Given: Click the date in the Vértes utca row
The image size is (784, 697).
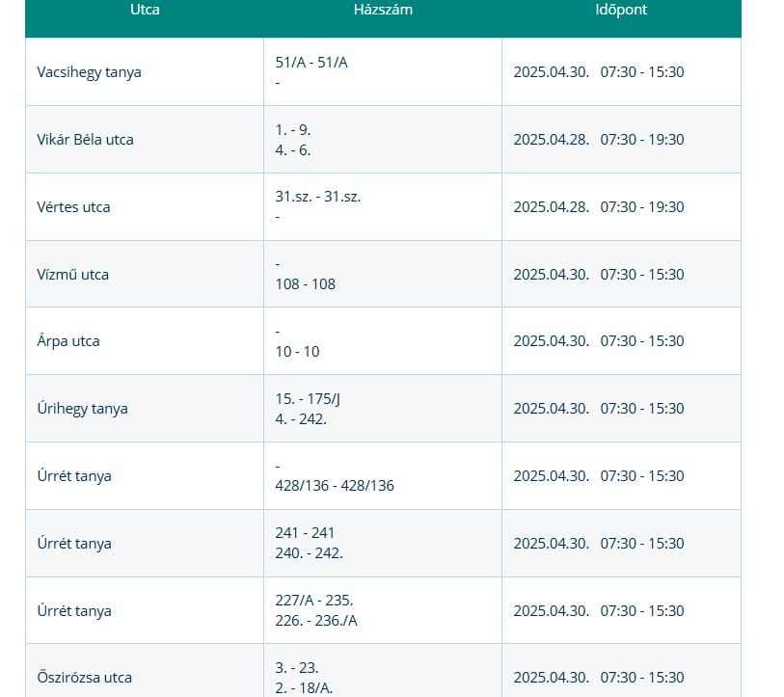Looking at the screenshot, I should 551,207.
